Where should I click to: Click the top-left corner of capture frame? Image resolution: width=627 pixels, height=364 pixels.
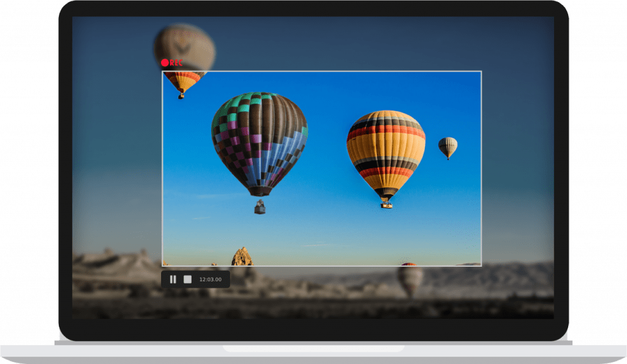pyautogui.click(x=162, y=72)
